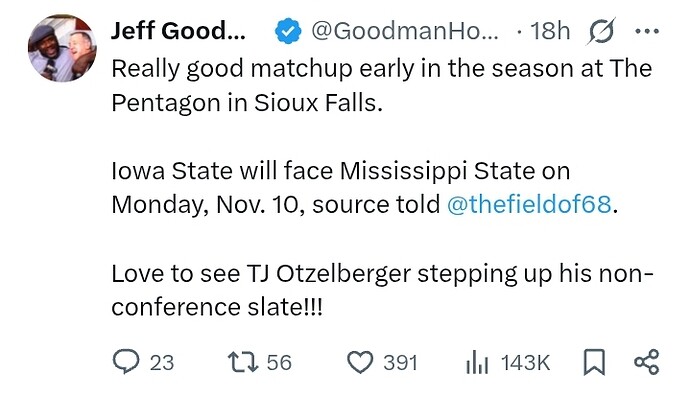Viewport: 690px width, 397px height.
Task: Open the view analytics bar-chart icon
Action: coord(477,363)
